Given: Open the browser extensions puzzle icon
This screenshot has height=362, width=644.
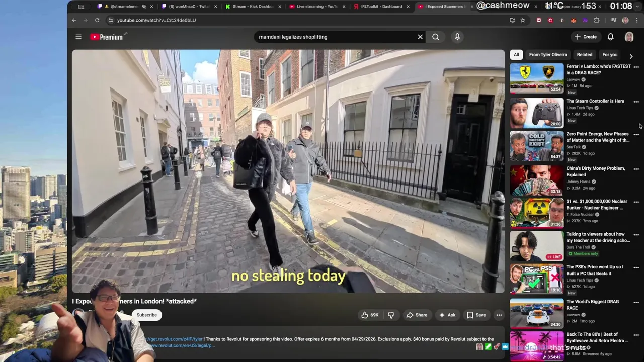Looking at the screenshot, I should point(597,20).
